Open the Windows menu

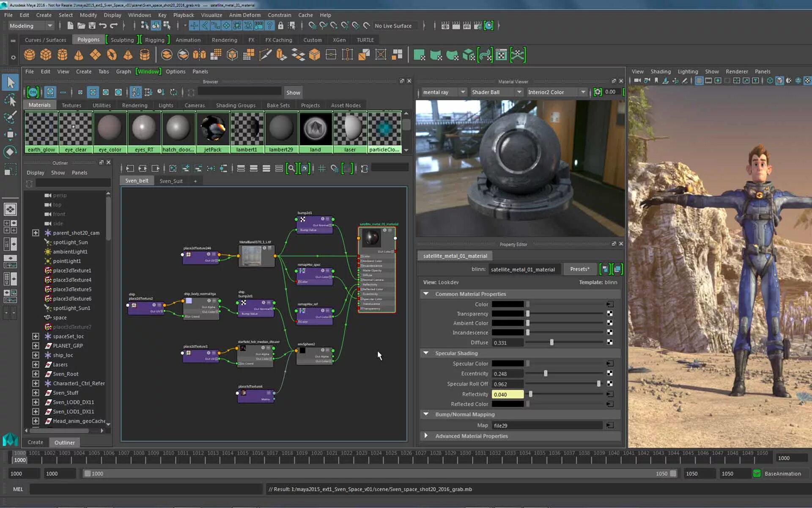[140, 15]
